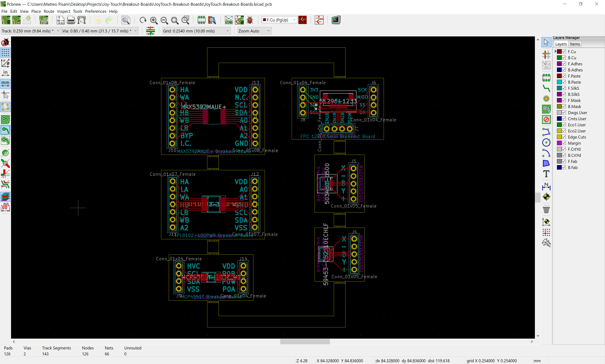
Task: Click the Load netlist NET icon
Action: [x=228, y=20]
